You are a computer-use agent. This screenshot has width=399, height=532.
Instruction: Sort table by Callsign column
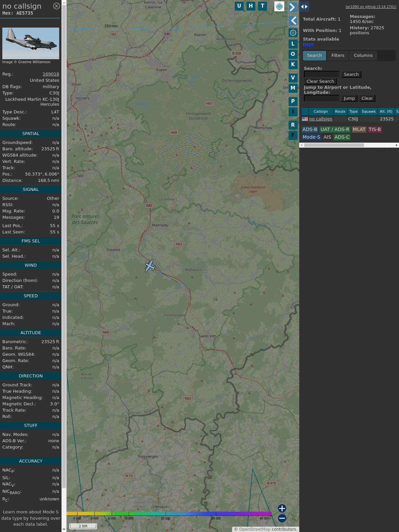coord(321,112)
